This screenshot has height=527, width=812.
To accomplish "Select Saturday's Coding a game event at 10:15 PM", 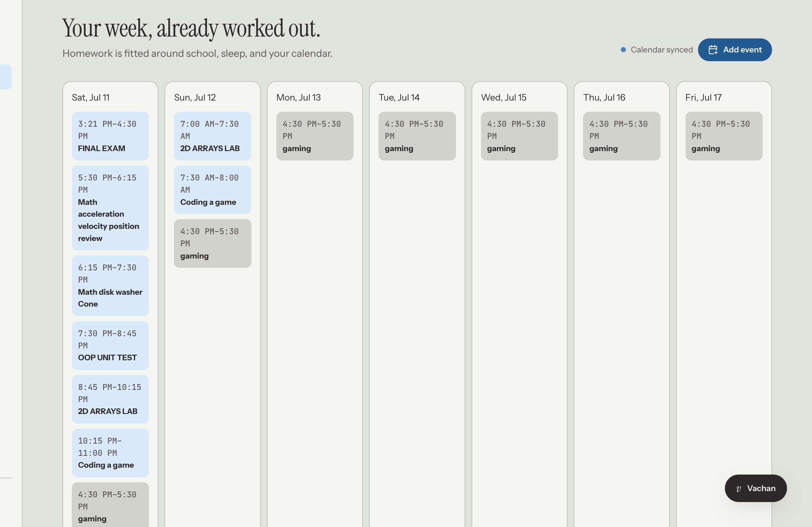I will click(x=110, y=453).
